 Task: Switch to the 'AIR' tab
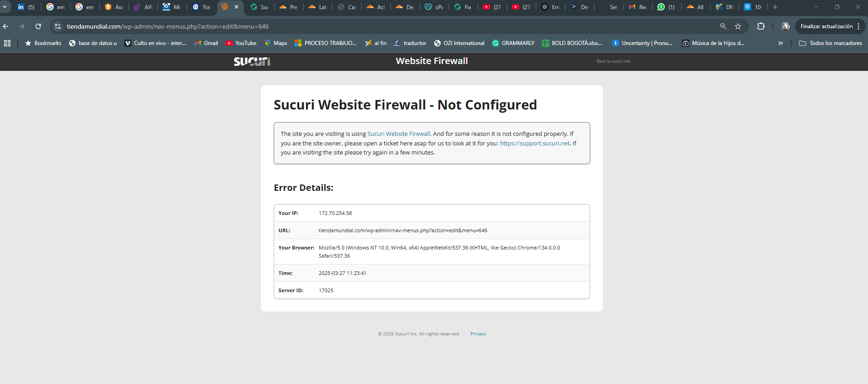[x=143, y=7]
